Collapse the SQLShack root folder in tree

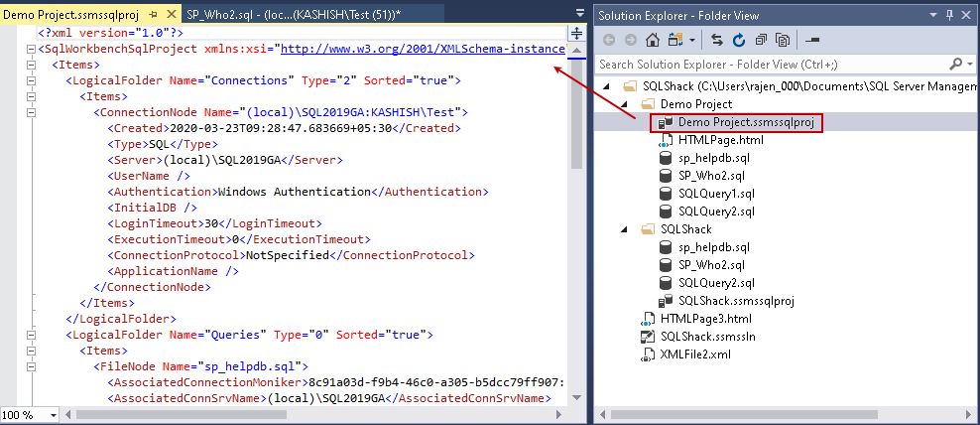[606, 85]
